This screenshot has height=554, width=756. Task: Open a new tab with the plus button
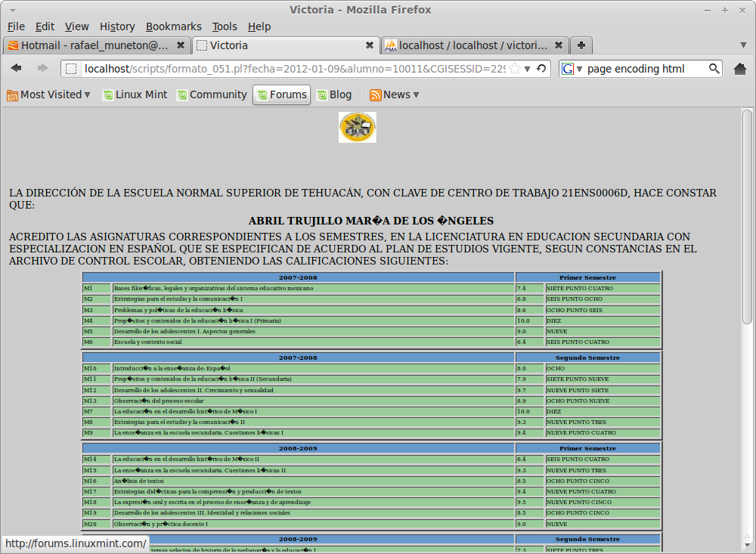[x=581, y=45]
